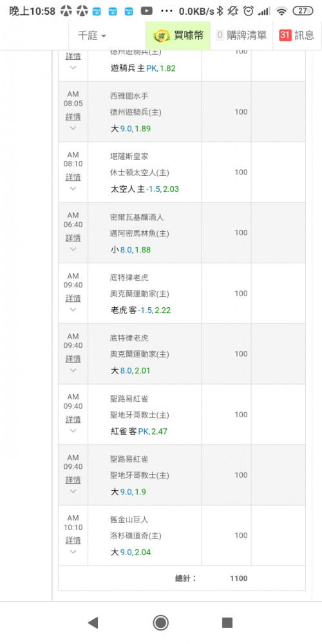The image size is (322, 644).
Task: Tap the red 31 message badge
Action: pyautogui.click(x=285, y=35)
